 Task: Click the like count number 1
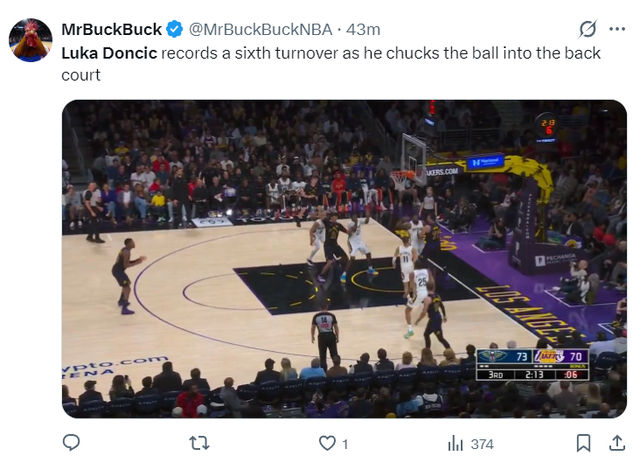[345, 443]
